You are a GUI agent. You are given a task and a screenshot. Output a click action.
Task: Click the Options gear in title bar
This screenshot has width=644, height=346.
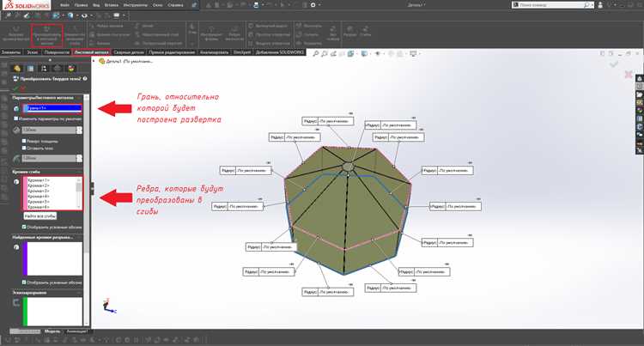pyautogui.click(x=313, y=5)
